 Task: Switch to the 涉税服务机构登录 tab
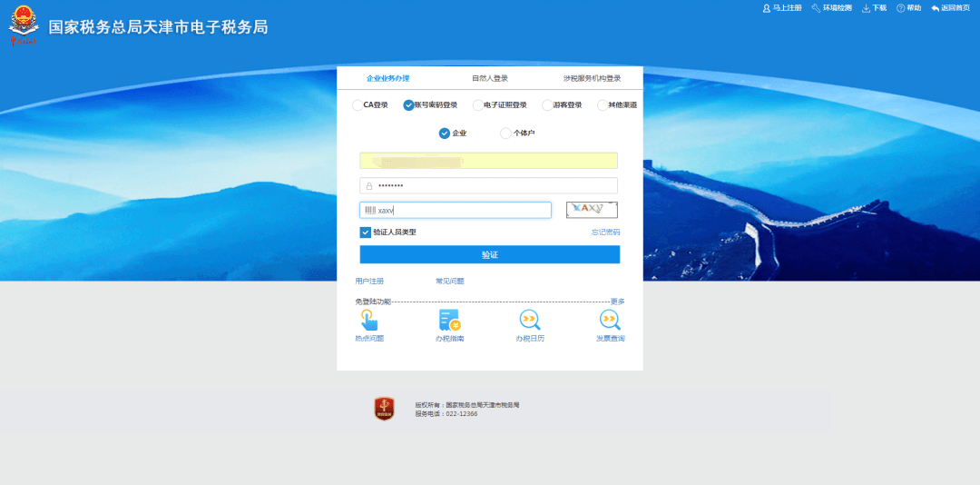592,79
